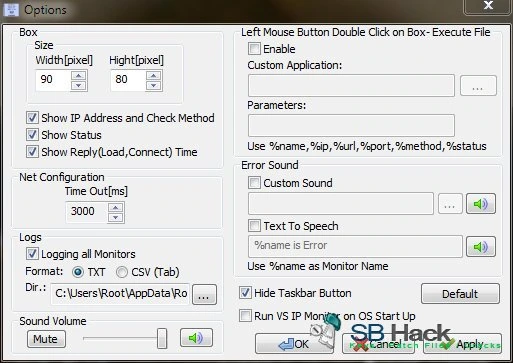
Task: Click the Parameters text field
Action: pyautogui.click(x=351, y=125)
